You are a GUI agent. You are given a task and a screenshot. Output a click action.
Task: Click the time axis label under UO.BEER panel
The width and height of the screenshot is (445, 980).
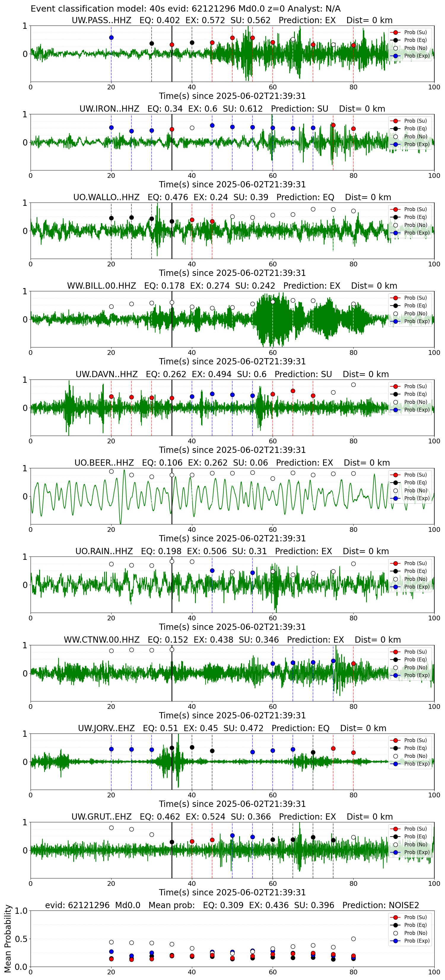click(x=232, y=538)
